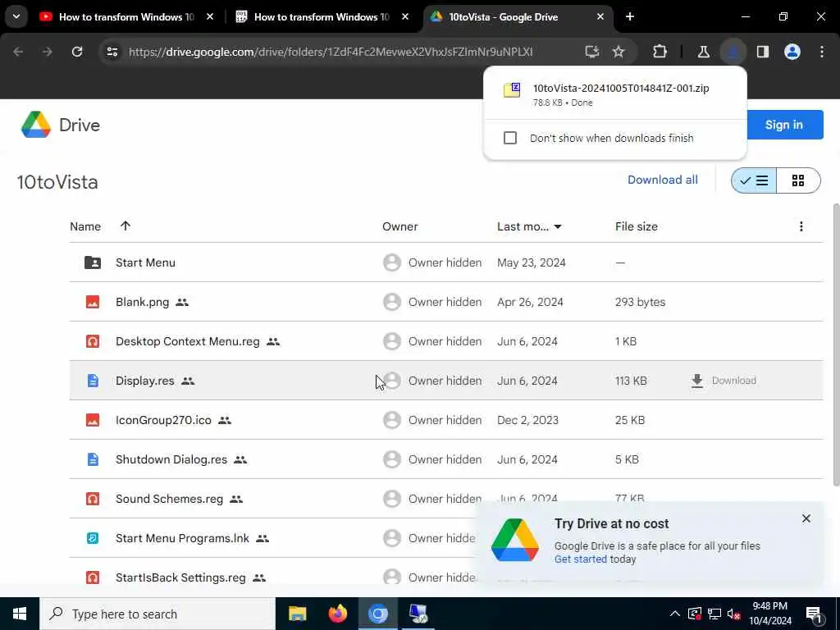Click the Shutdown Dialog.res document icon
This screenshot has width=840, height=630.
[93, 459]
